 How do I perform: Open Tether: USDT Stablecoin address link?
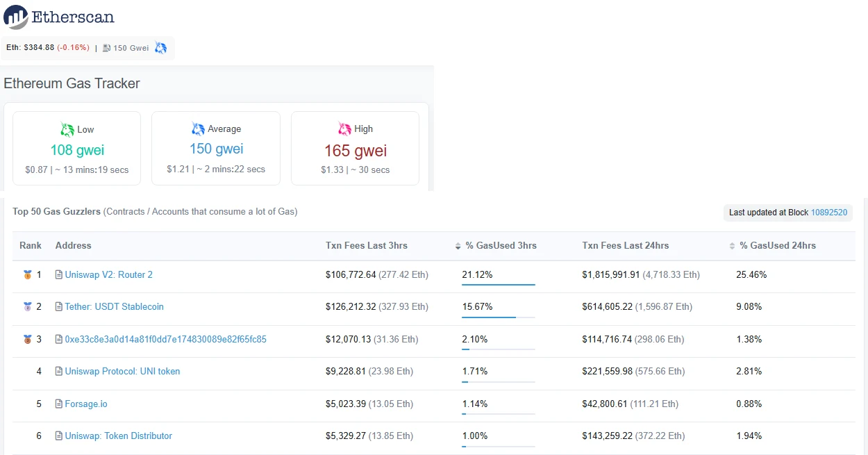pos(115,307)
